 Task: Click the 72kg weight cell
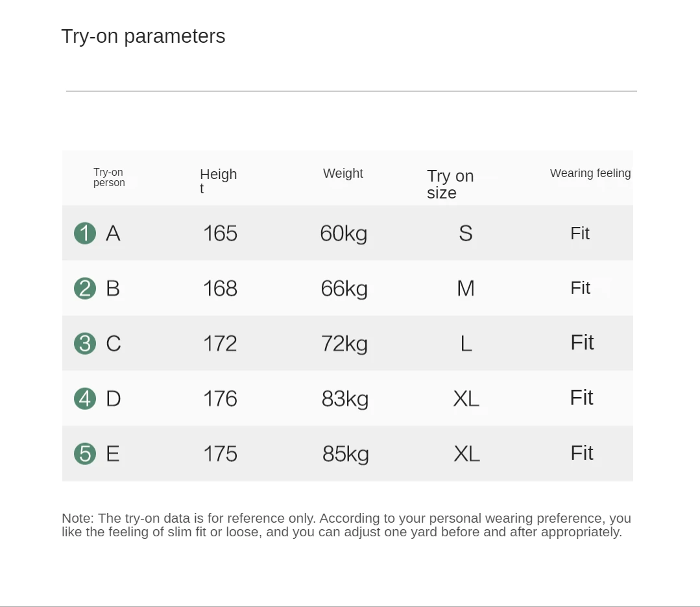(x=344, y=343)
